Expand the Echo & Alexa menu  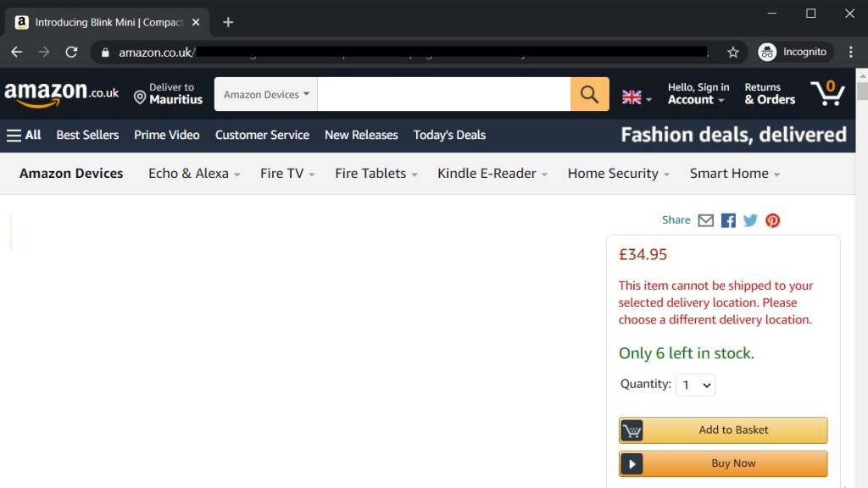coord(194,174)
